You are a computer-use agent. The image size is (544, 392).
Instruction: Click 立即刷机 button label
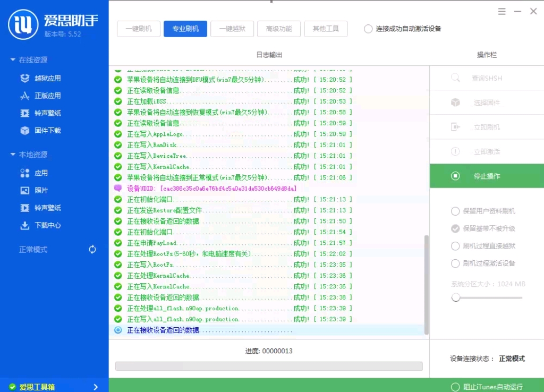point(487,127)
